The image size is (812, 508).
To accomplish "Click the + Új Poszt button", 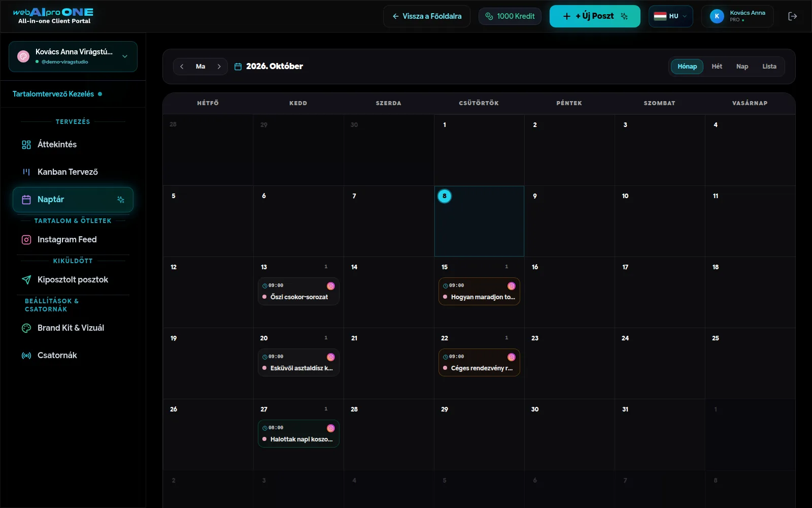I will (x=595, y=16).
